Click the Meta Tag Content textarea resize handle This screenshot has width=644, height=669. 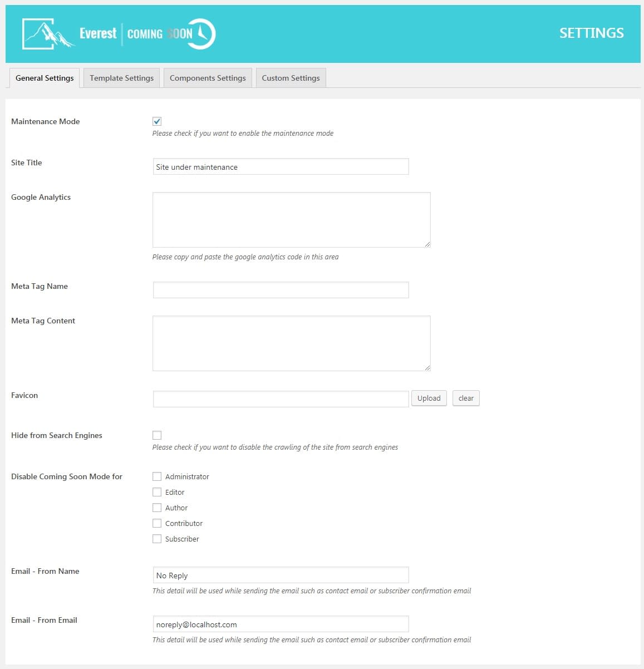click(427, 367)
